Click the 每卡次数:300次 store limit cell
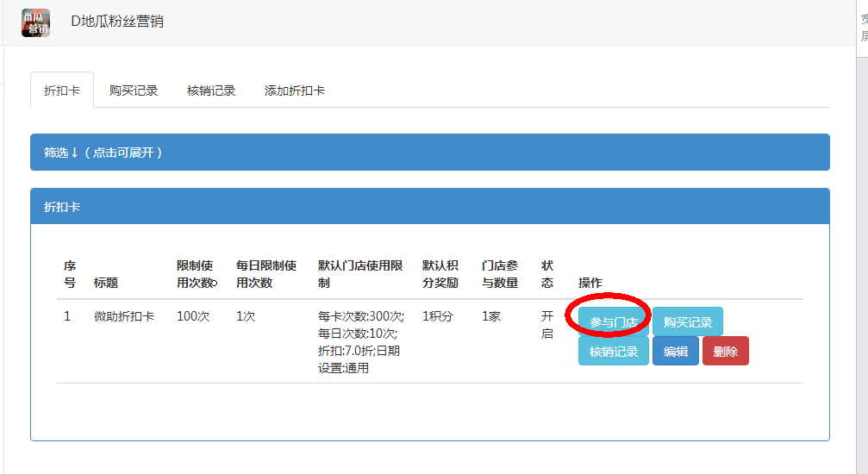 coord(361,341)
